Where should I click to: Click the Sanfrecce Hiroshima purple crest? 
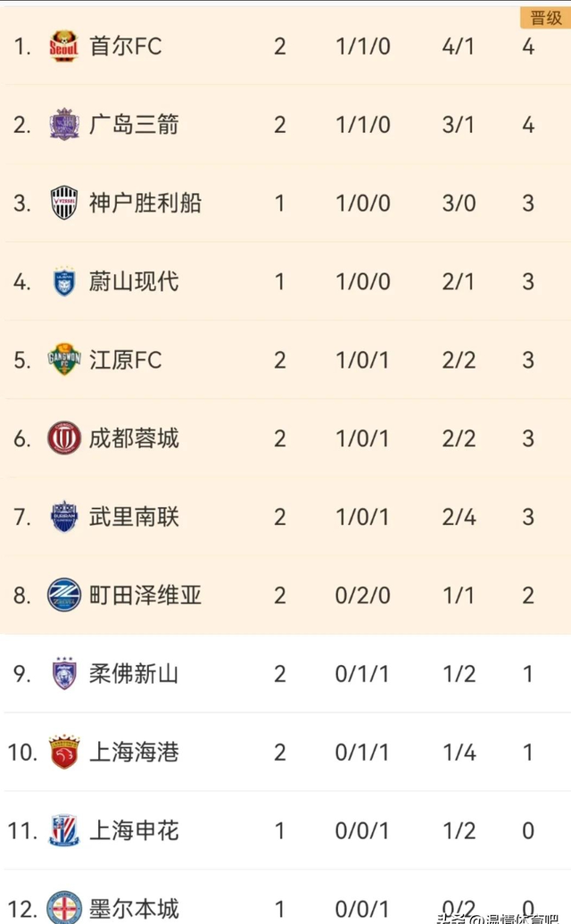(64, 124)
